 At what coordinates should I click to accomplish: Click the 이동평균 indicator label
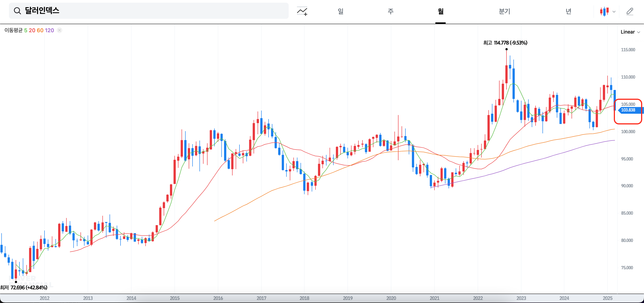(13, 30)
